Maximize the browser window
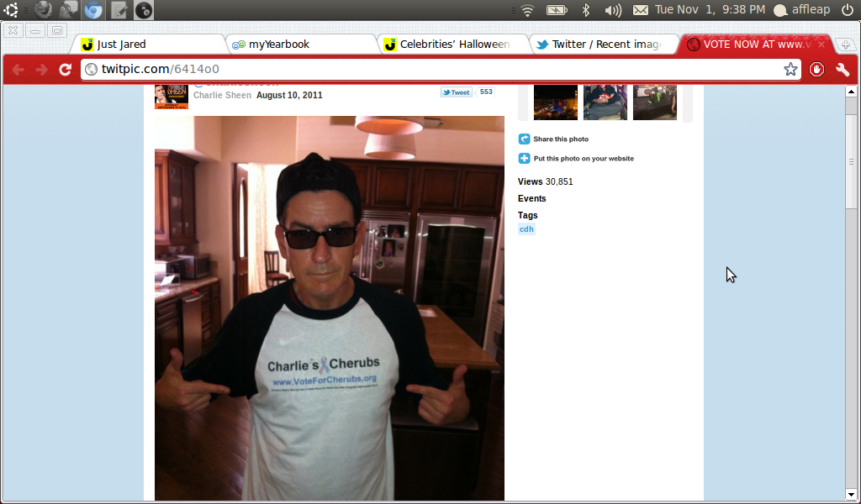The height and width of the screenshot is (504, 861). pyautogui.click(x=56, y=30)
